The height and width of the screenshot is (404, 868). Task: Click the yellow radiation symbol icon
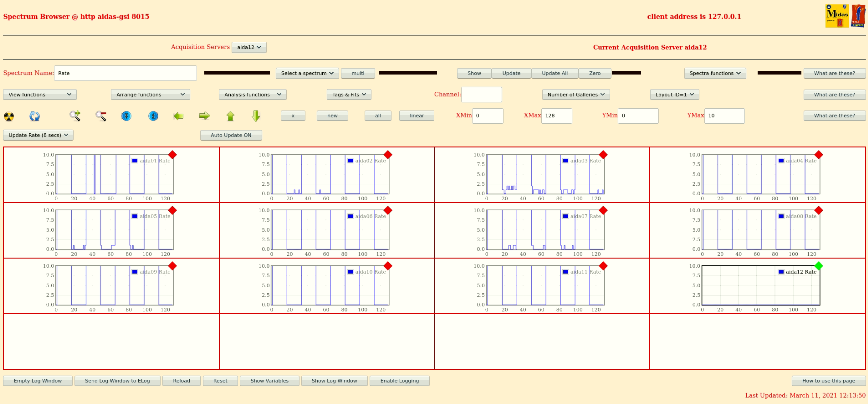(9, 116)
